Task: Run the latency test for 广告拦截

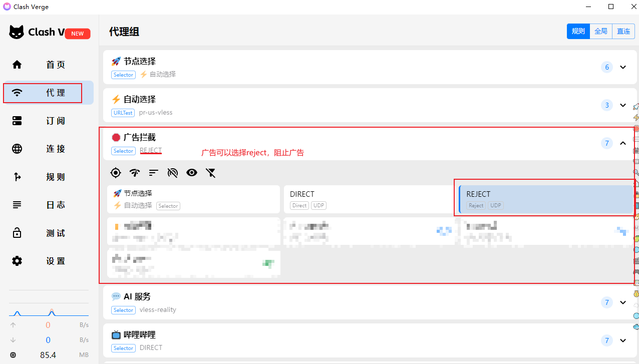Action: pyautogui.click(x=135, y=173)
